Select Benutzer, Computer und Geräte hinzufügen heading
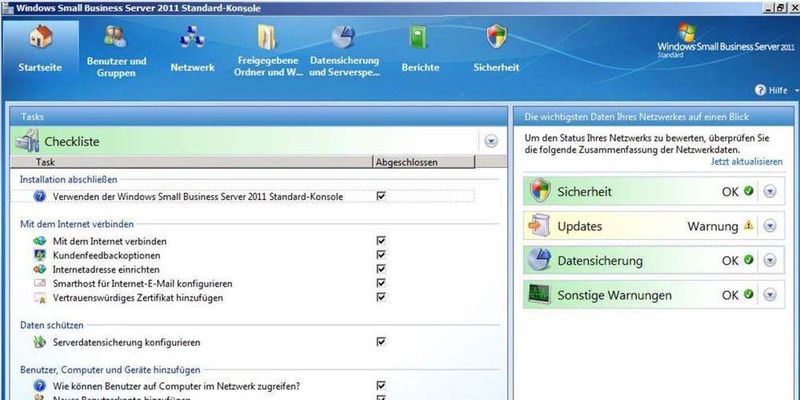 point(110,369)
